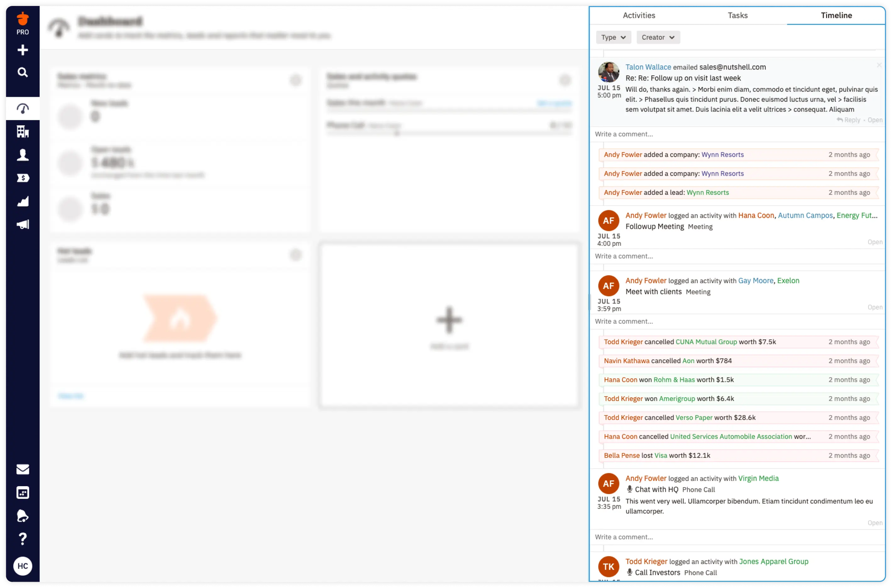Click the Sales this month progress bar

coord(449,111)
